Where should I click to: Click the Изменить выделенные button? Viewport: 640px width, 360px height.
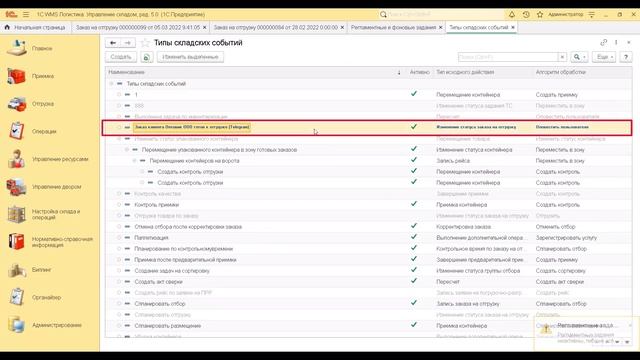pyautogui.click(x=190, y=57)
